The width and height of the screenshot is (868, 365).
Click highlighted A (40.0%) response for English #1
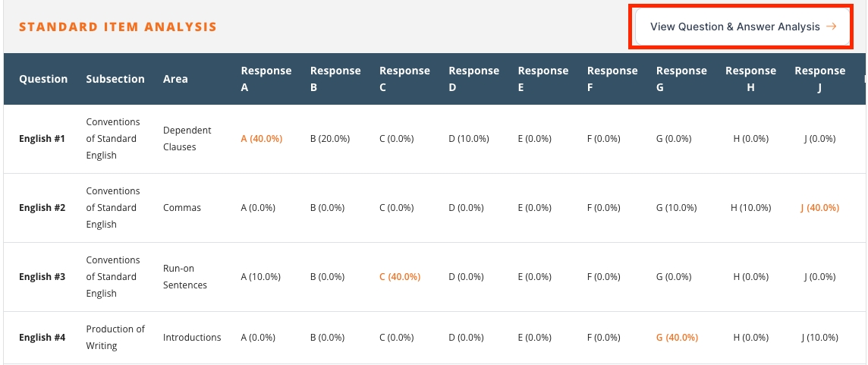coord(261,139)
